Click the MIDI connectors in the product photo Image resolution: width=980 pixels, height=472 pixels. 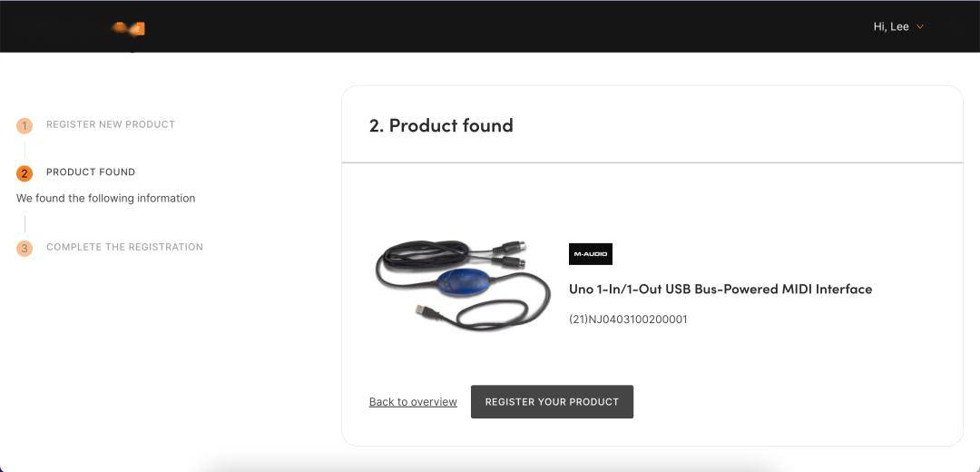tap(510, 253)
